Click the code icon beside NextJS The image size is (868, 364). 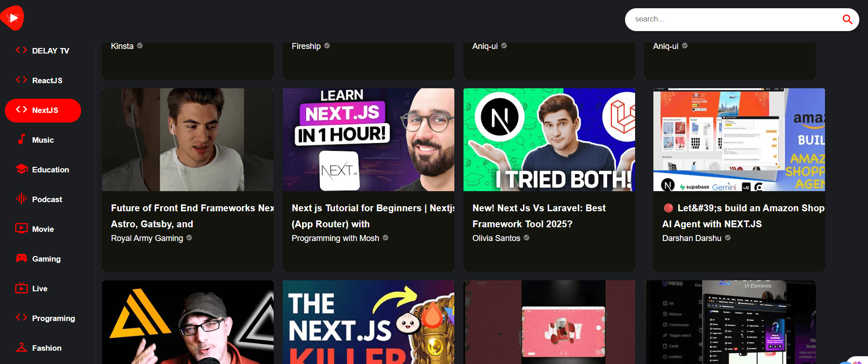[x=22, y=109]
